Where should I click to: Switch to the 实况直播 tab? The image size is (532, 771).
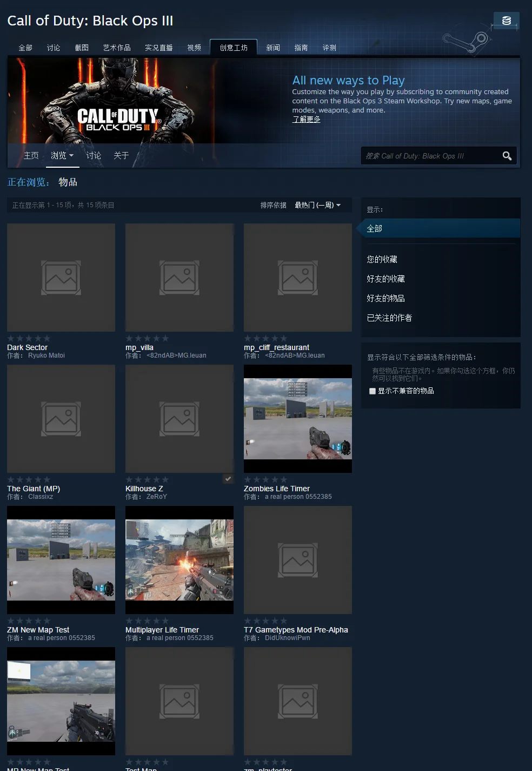point(158,48)
